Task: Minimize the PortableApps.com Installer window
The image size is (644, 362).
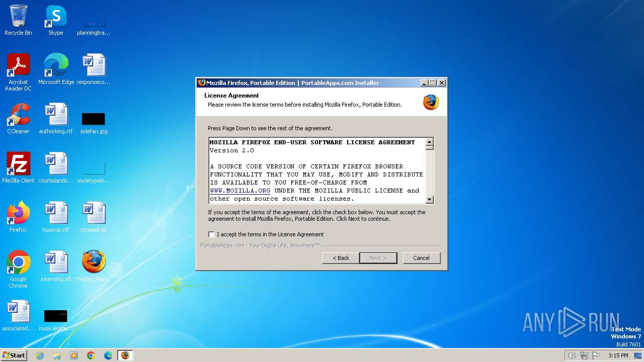Action: click(424, 83)
